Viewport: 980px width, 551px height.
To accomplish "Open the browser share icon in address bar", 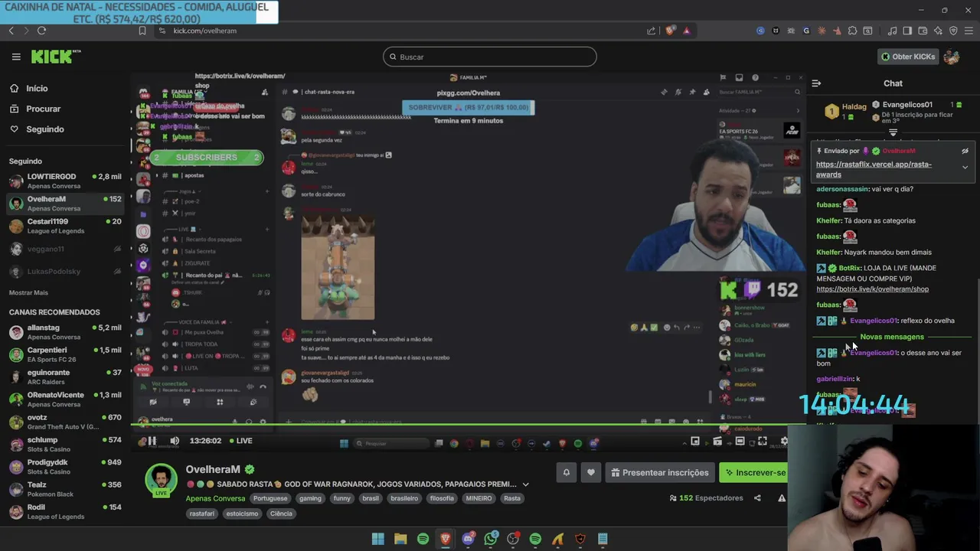I will 651,31.
